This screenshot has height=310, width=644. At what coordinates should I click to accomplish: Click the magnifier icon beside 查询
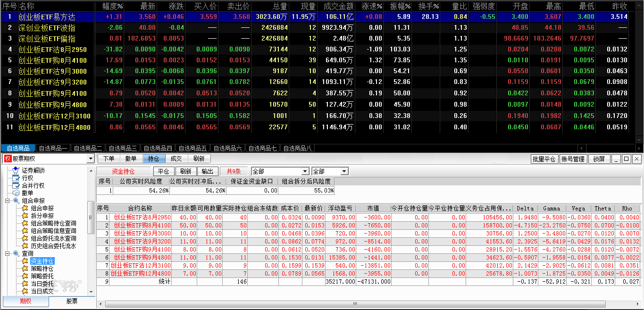pos(16,253)
